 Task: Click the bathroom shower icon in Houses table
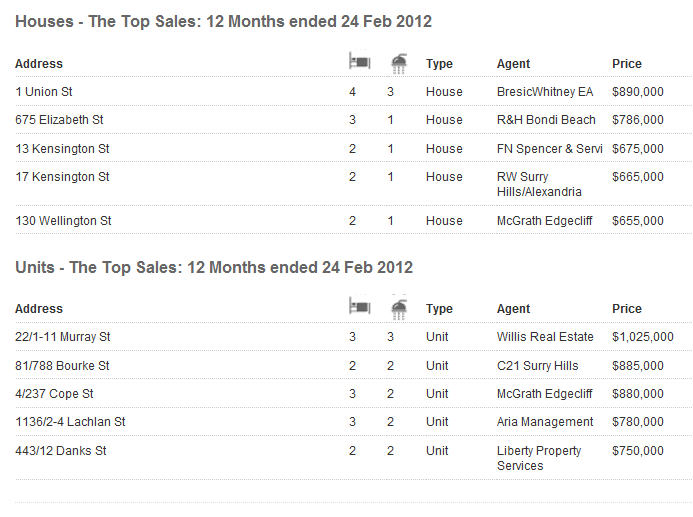pos(399,64)
